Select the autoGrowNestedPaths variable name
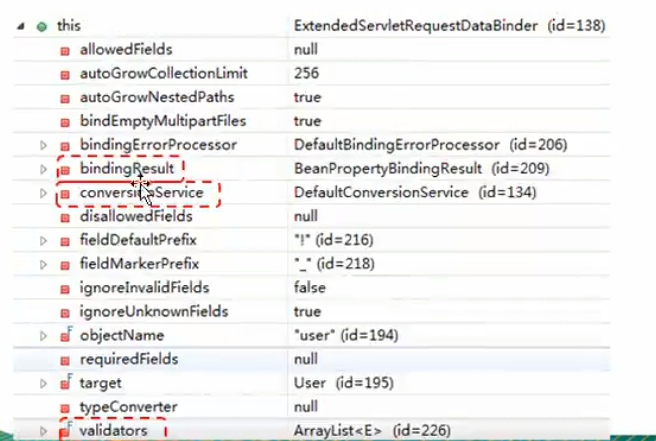 [157, 97]
